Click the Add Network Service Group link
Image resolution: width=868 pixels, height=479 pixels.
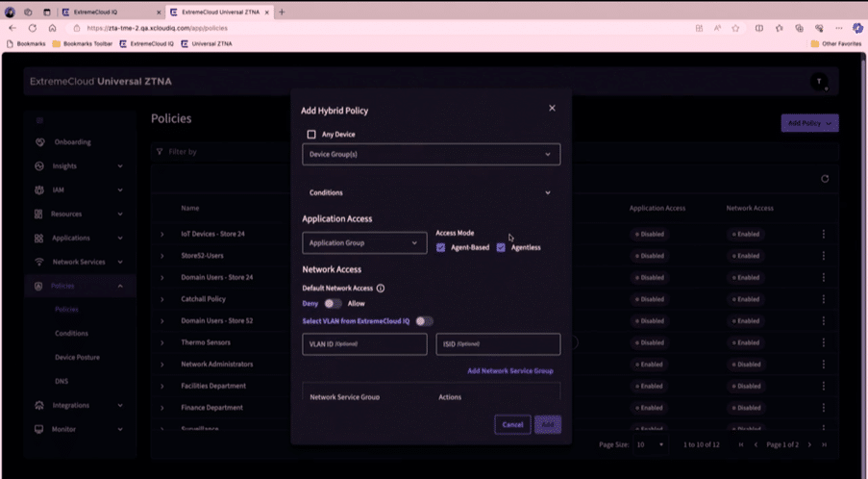[x=509, y=371]
